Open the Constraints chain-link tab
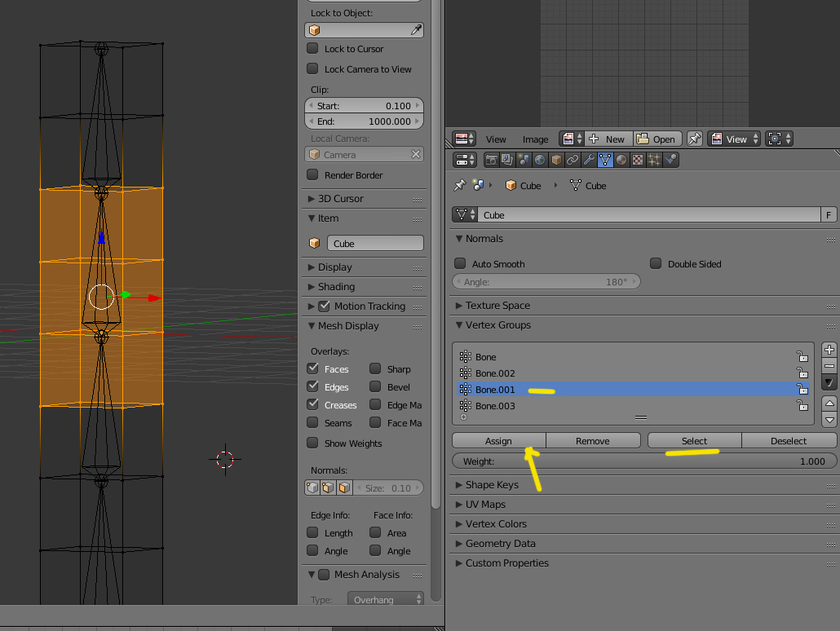 (x=573, y=160)
